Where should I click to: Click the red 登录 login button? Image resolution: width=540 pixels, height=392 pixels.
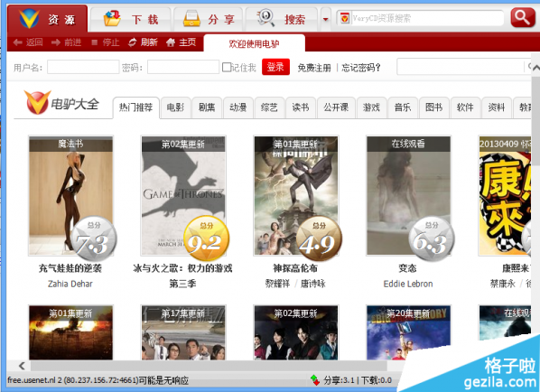pos(275,67)
